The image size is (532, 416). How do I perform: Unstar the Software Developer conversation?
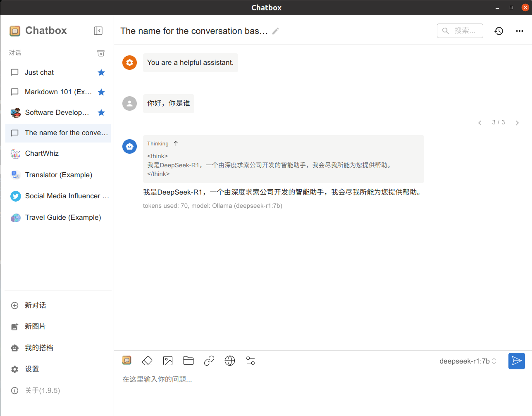[101, 112]
